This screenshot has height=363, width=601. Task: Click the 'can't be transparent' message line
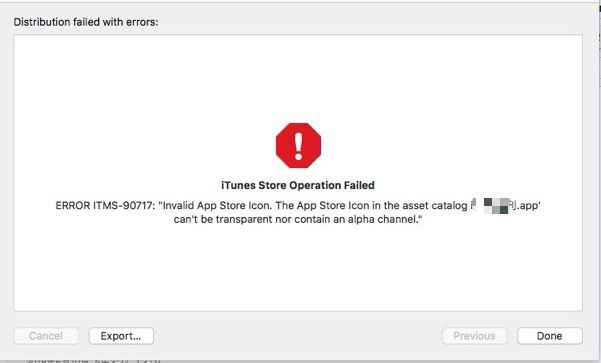298,219
